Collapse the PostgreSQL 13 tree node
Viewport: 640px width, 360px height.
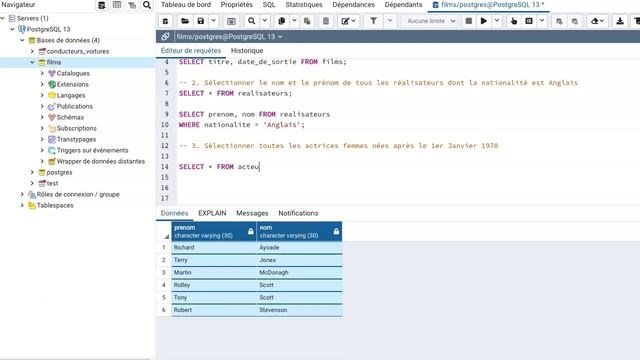[x=13, y=29]
